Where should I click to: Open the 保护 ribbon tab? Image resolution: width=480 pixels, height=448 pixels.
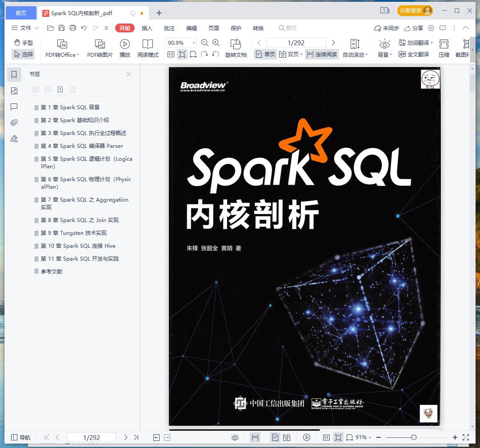point(236,28)
